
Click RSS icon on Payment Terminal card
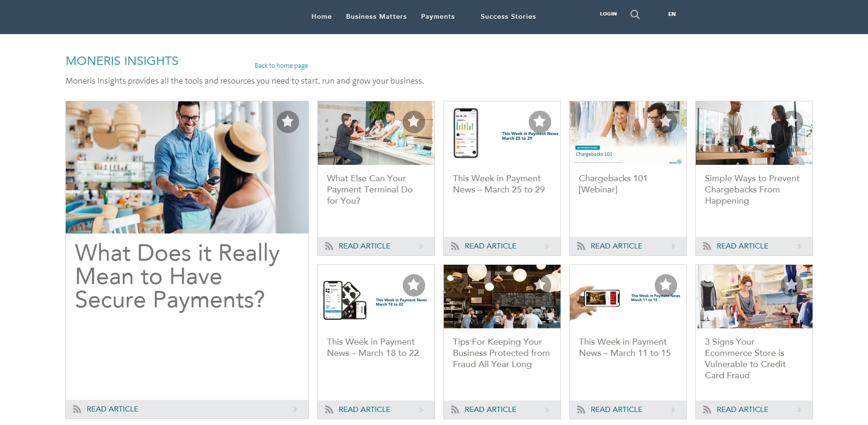329,246
